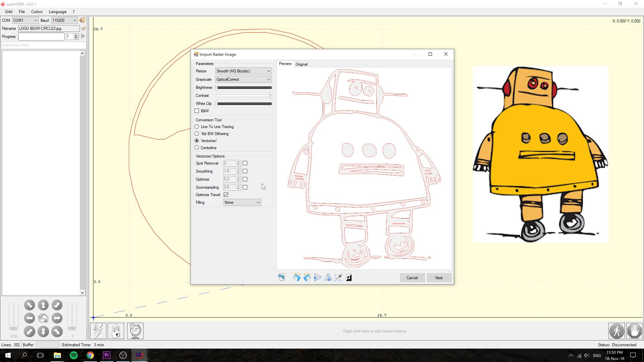This screenshot has width=644, height=362.
Task: Click the home jog button
Action: tap(43, 318)
